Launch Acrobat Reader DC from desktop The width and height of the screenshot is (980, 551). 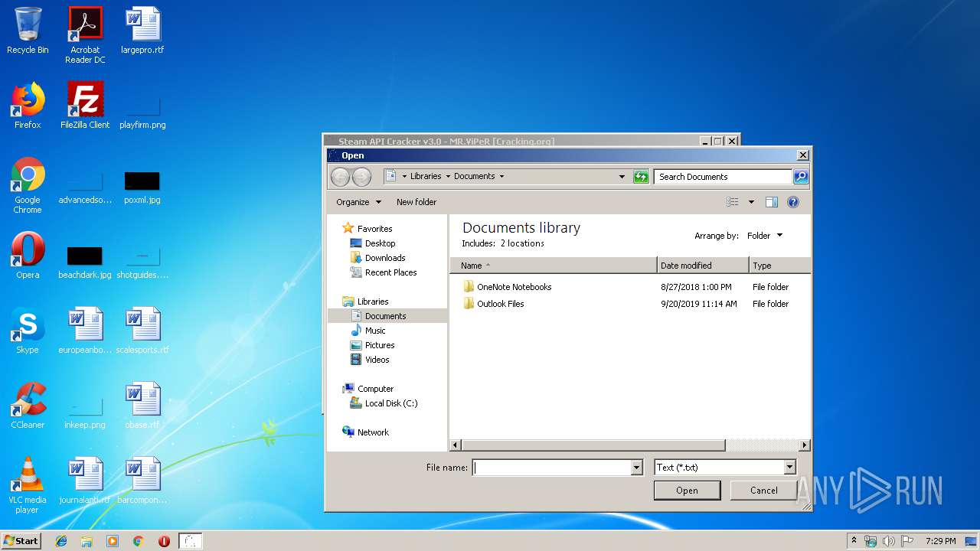pyautogui.click(x=85, y=35)
